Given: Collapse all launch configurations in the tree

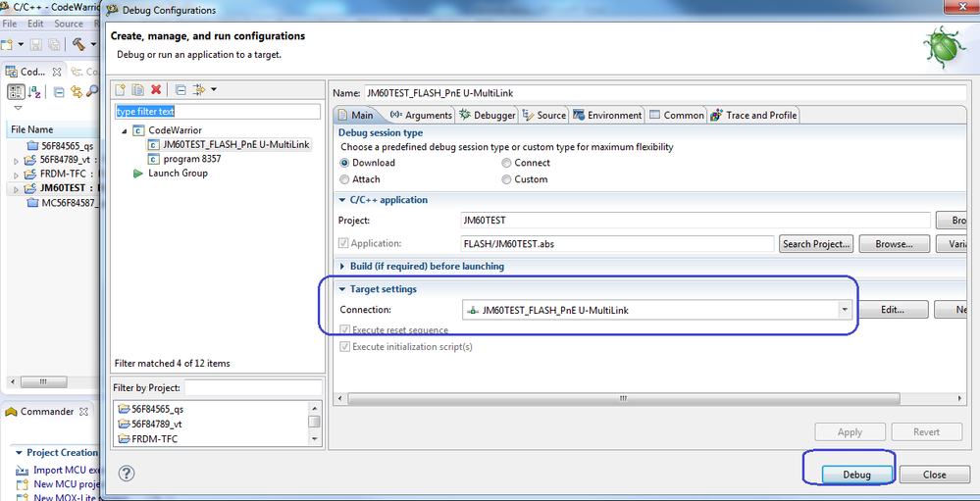Looking at the screenshot, I should [x=180, y=90].
